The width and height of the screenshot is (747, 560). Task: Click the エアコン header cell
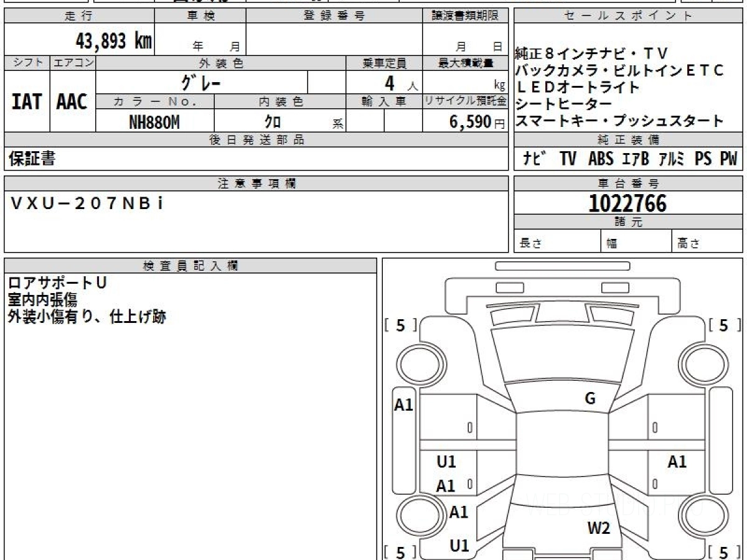73,63
